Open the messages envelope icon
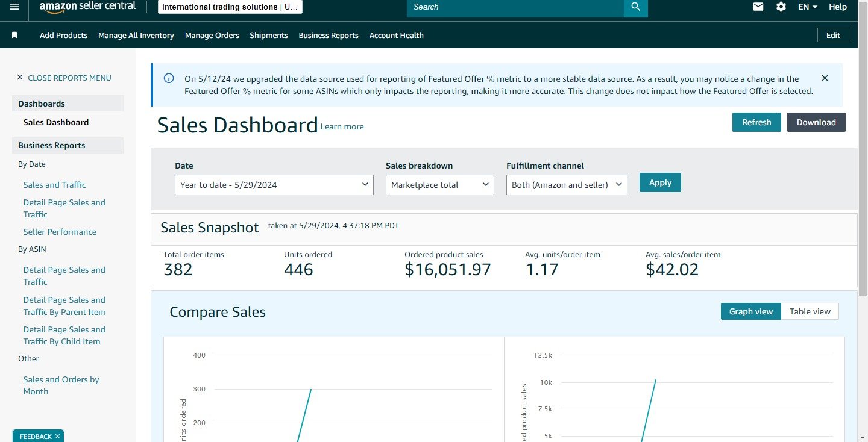 758,7
